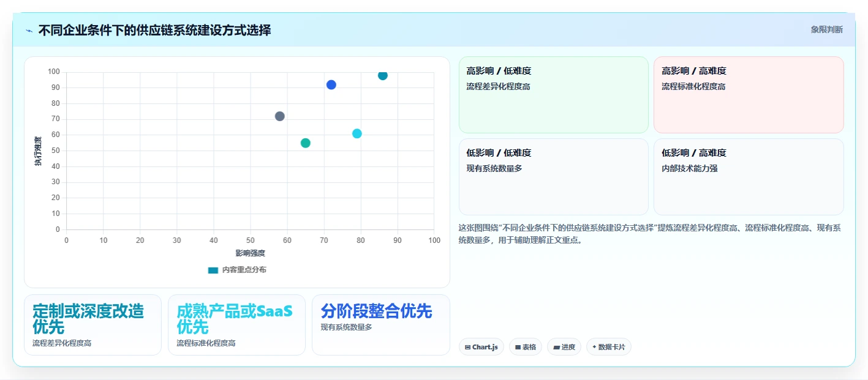Click the icon inside the 表格 chip
The width and height of the screenshot is (868, 380).
[x=518, y=347]
